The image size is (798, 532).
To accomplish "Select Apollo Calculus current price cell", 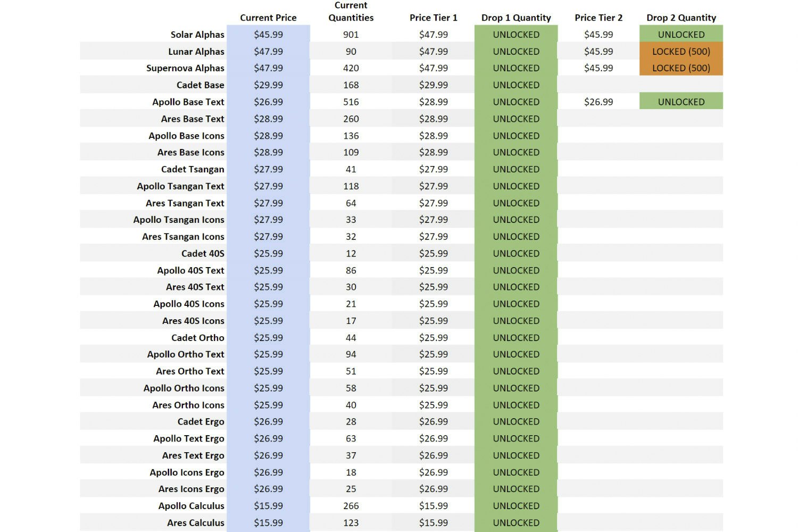I will (x=268, y=506).
